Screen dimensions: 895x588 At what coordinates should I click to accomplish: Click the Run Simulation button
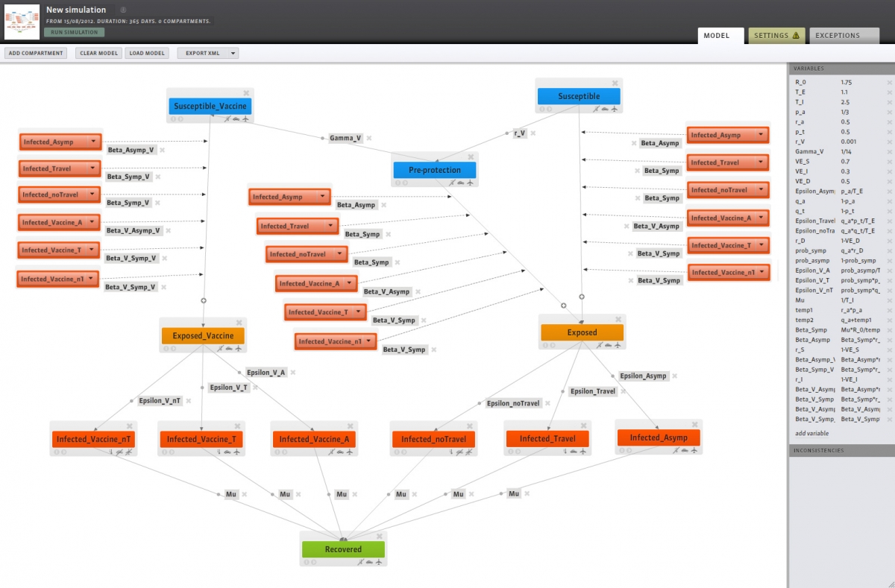coord(75,32)
